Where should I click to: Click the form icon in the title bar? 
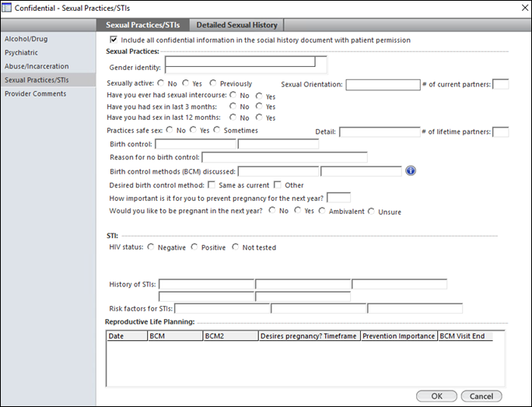tap(6, 8)
